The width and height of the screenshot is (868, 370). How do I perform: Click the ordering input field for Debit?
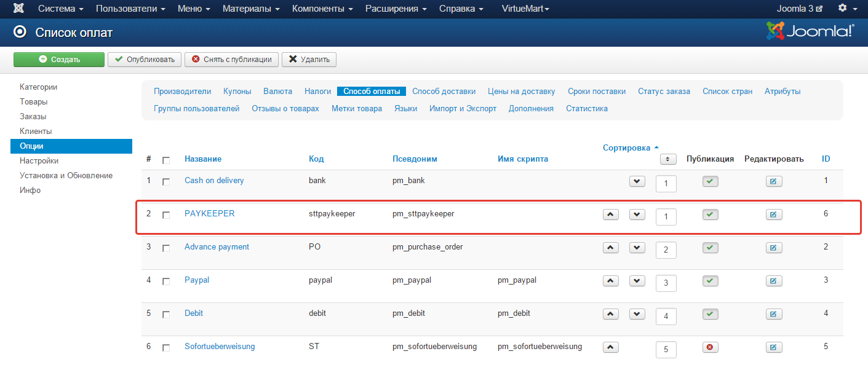click(666, 317)
